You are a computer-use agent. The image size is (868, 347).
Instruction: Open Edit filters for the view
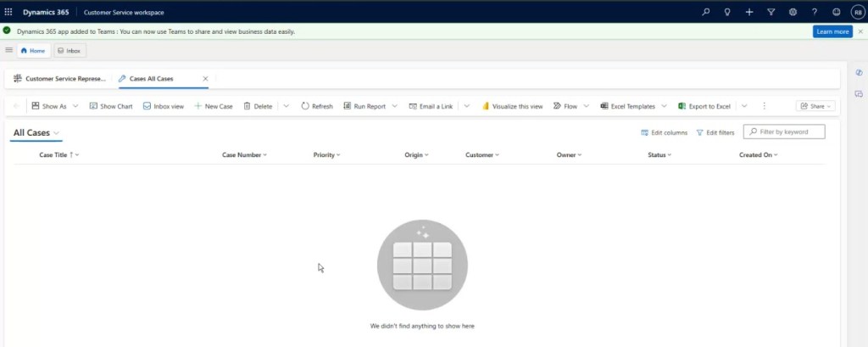pyautogui.click(x=715, y=132)
